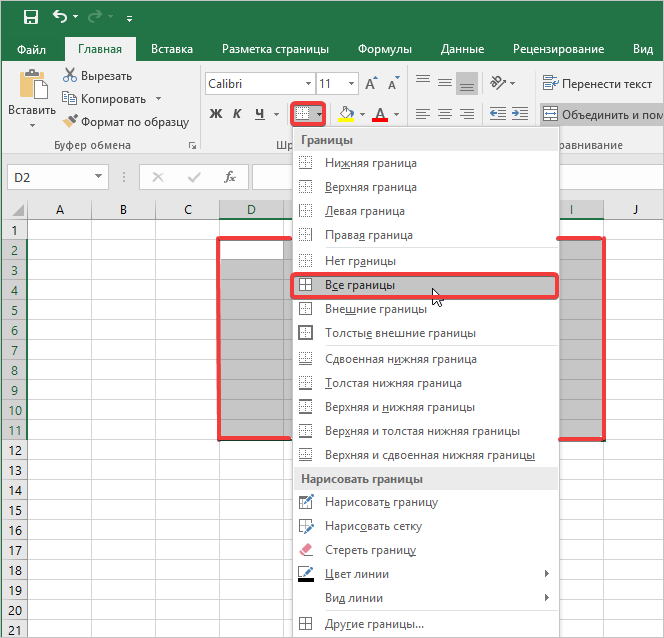This screenshot has height=638, width=664.
Task: Select Левая граница menu item
Action: (426, 211)
